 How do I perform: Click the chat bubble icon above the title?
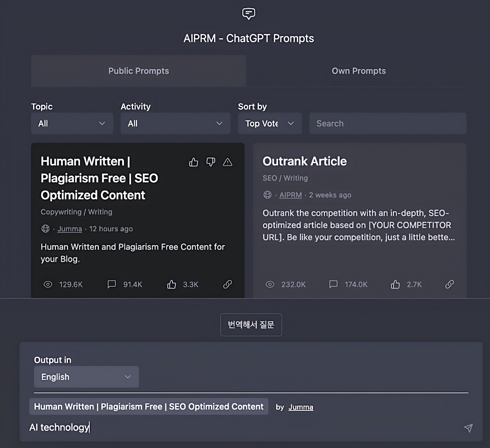coord(249,13)
